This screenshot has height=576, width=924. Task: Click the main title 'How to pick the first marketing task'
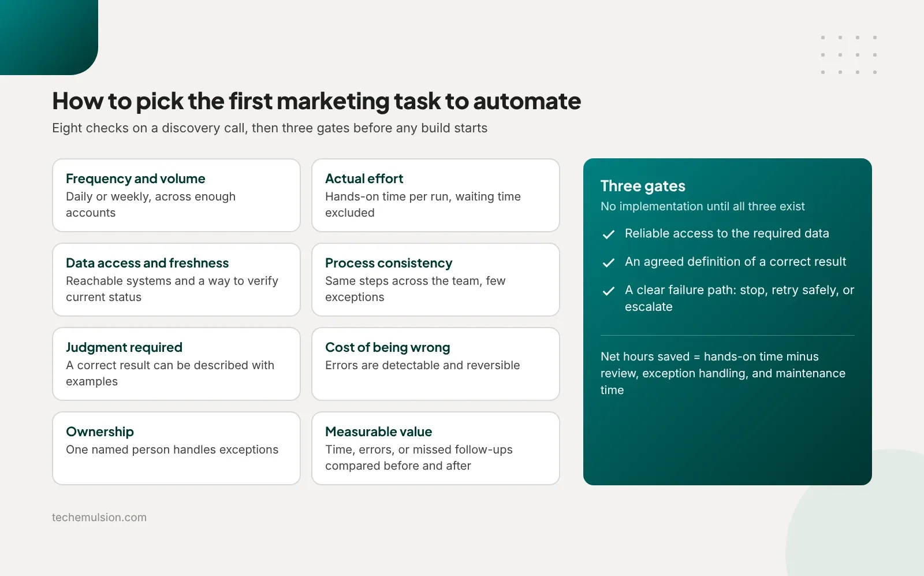tap(316, 101)
